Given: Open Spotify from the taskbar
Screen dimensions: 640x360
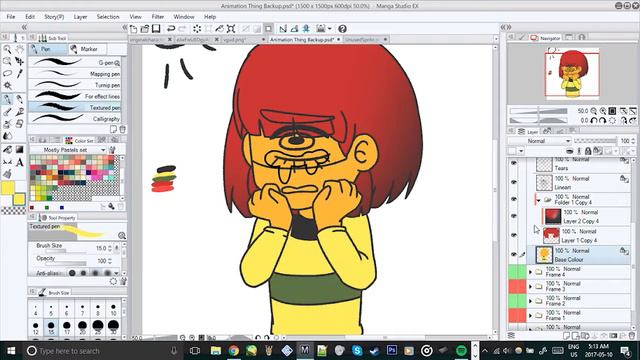Looking at the screenshot, I should point(461,350).
